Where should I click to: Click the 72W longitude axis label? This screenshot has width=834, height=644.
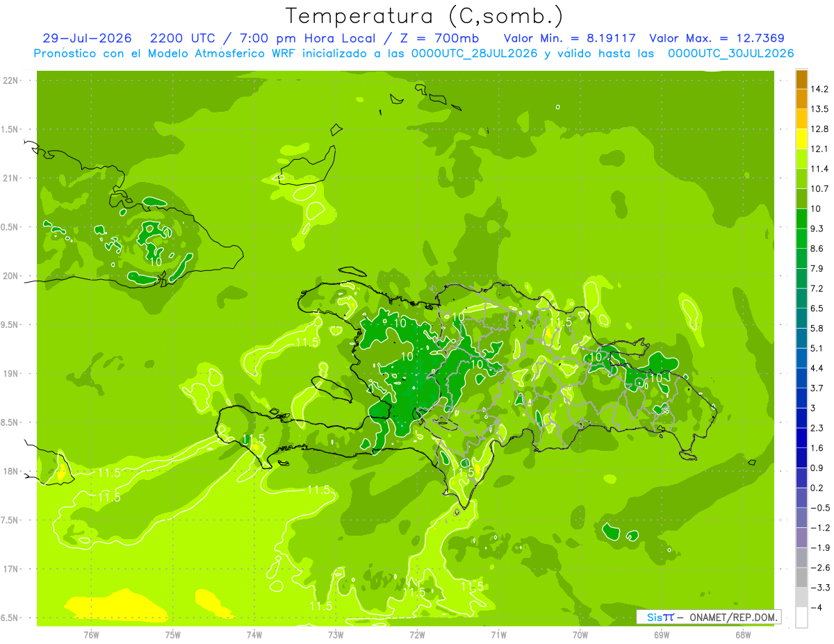pos(417,636)
